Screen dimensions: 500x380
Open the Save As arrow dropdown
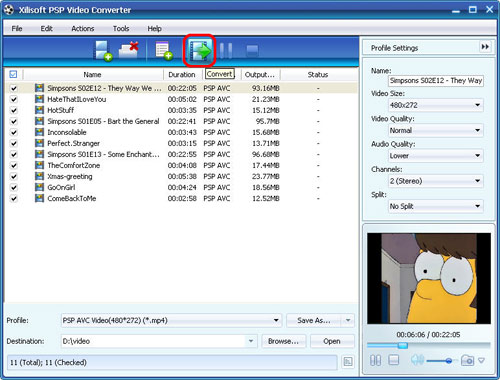point(348,320)
